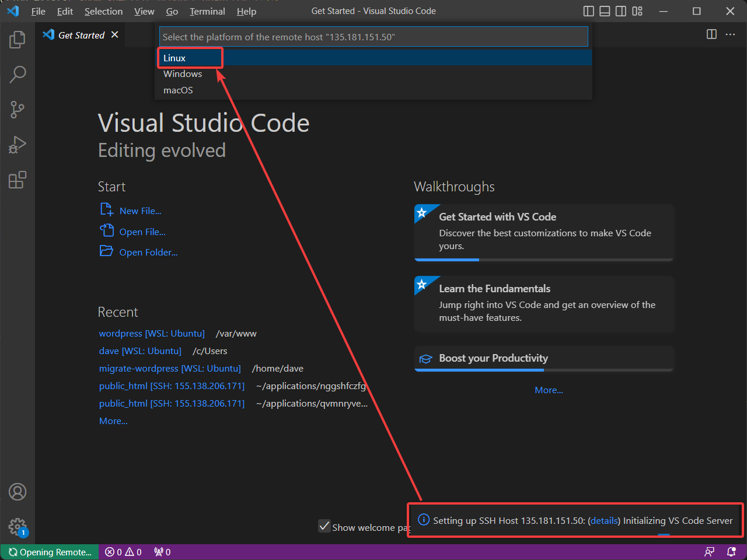The image size is (747, 560).
Task: Open the Extensions view
Action: coord(18,180)
